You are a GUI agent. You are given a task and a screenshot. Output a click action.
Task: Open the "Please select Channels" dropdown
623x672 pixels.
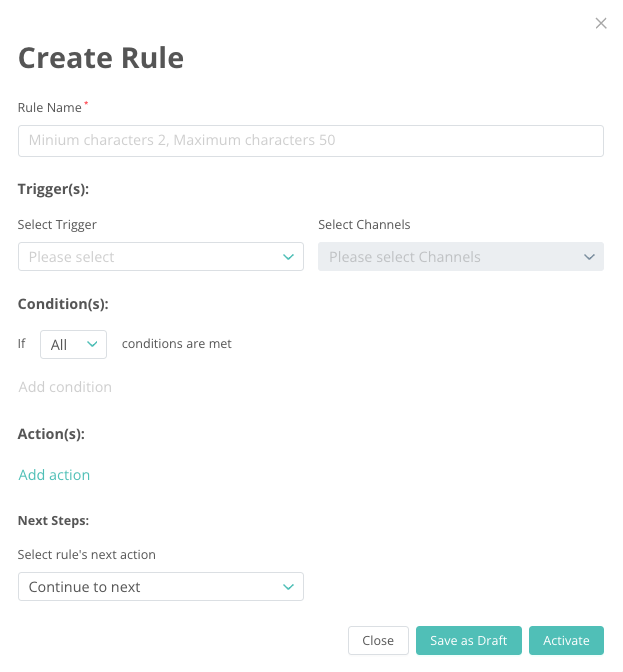450,257
